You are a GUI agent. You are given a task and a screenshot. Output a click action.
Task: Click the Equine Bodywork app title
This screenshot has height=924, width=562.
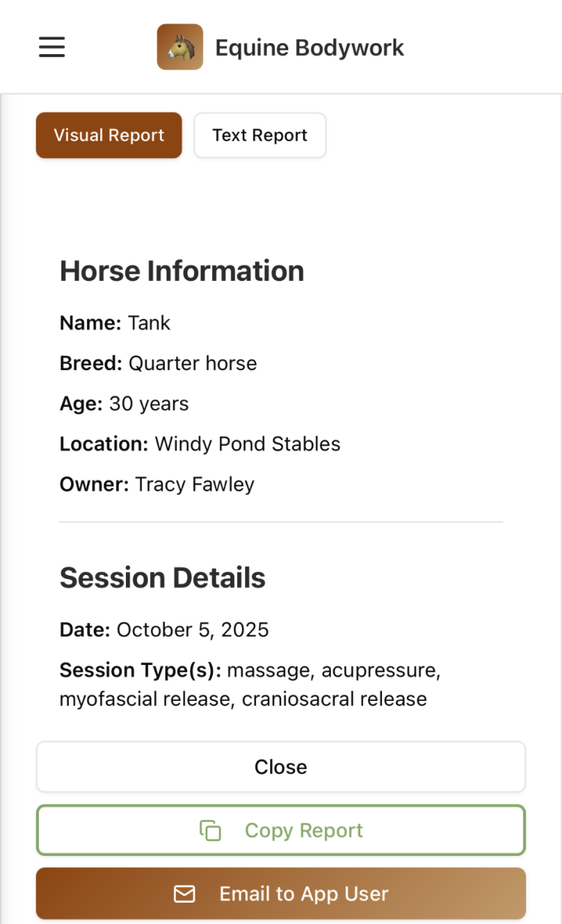(310, 48)
